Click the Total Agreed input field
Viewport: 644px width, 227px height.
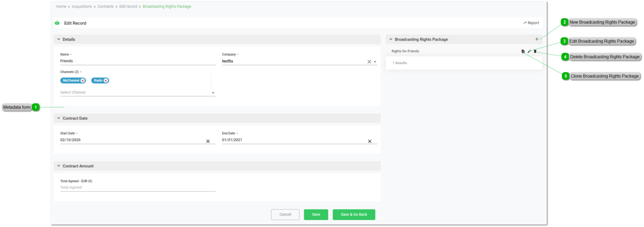[x=137, y=187]
